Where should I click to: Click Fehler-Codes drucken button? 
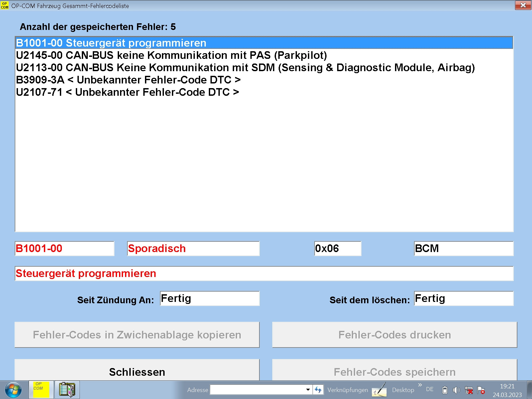tap(394, 335)
